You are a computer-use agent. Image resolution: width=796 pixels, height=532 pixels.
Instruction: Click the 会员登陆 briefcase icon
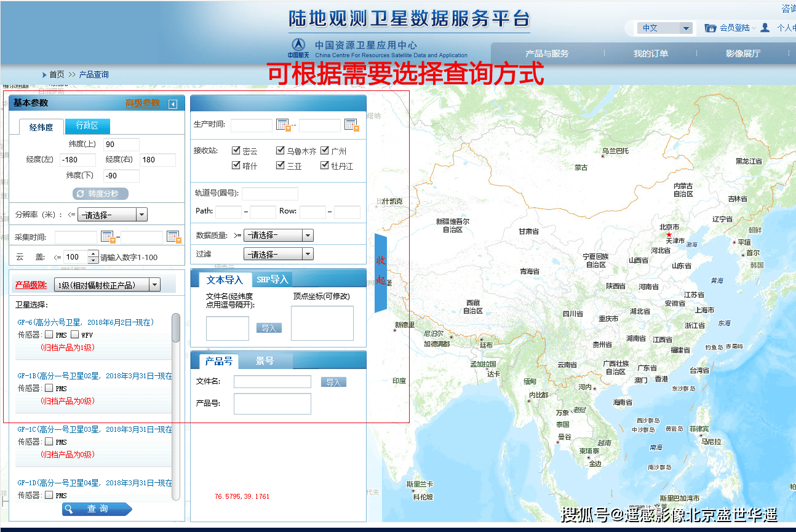[710, 28]
